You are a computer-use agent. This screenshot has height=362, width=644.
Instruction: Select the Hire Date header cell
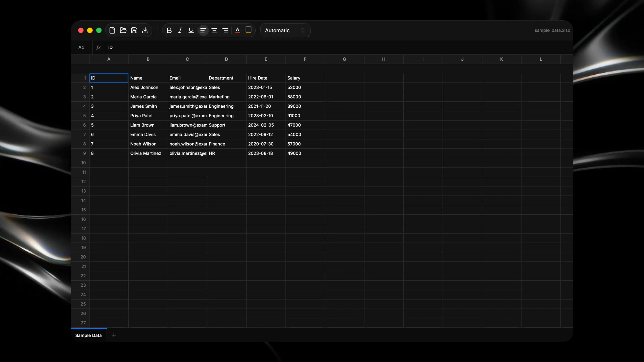pos(266,78)
